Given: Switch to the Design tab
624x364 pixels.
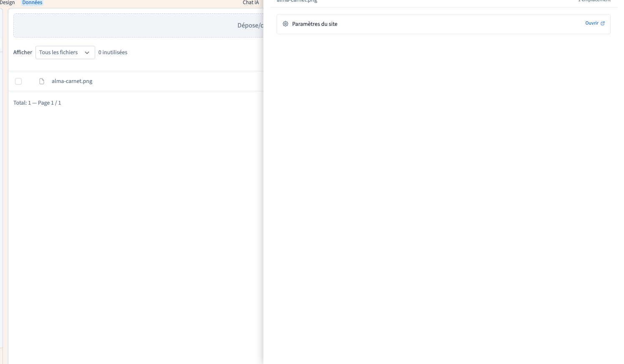Looking at the screenshot, I should coord(7,3).
